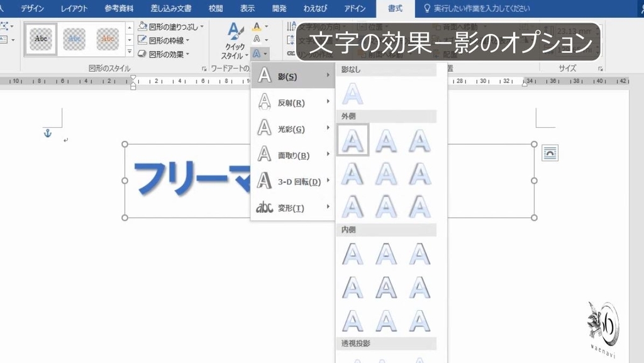Screen dimensions: 644x363
Task: Click the top-right handle of the text box
Action: (x=534, y=144)
